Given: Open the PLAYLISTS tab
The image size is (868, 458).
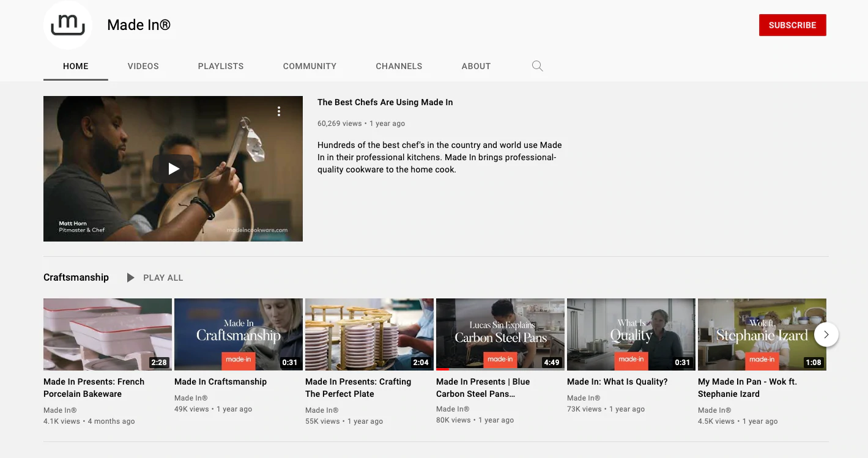Looking at the screenshot, I should [220, 66].
